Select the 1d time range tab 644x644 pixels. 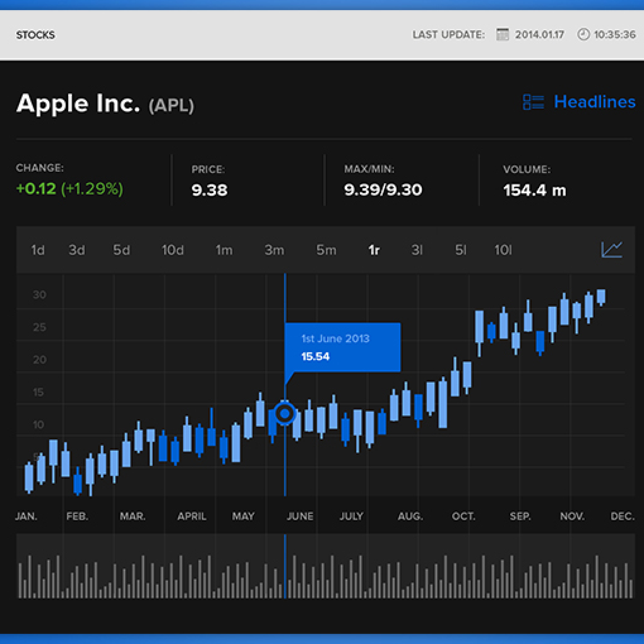click(x=38, y=250)
